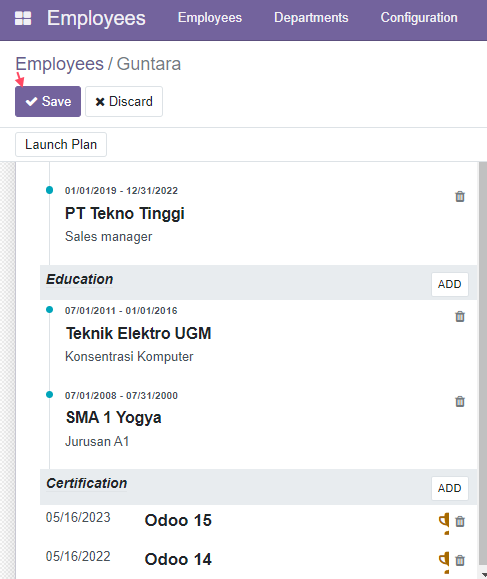The image size is (487, 579).
Task: Delete the Teknik Elektro UGM education entry
Action: coord(460,316)
